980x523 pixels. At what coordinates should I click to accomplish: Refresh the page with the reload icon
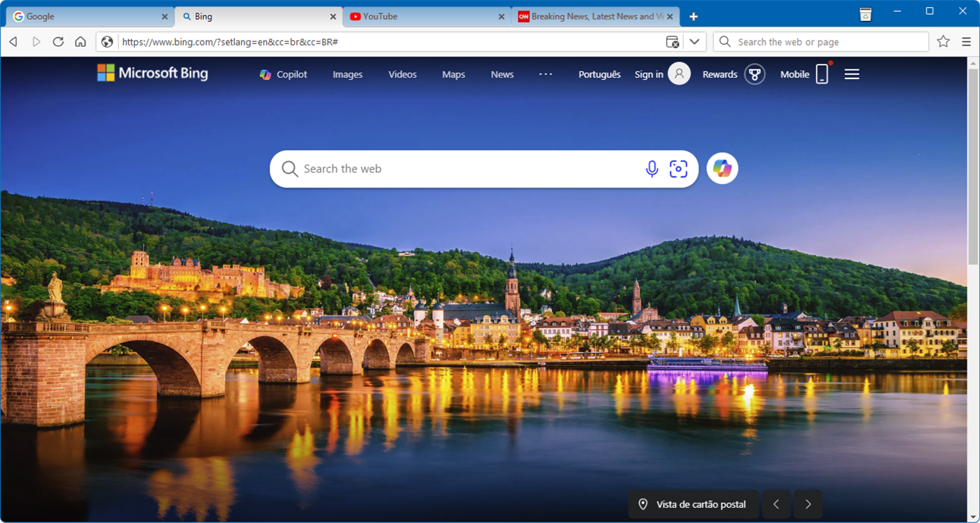coord(58,41)
